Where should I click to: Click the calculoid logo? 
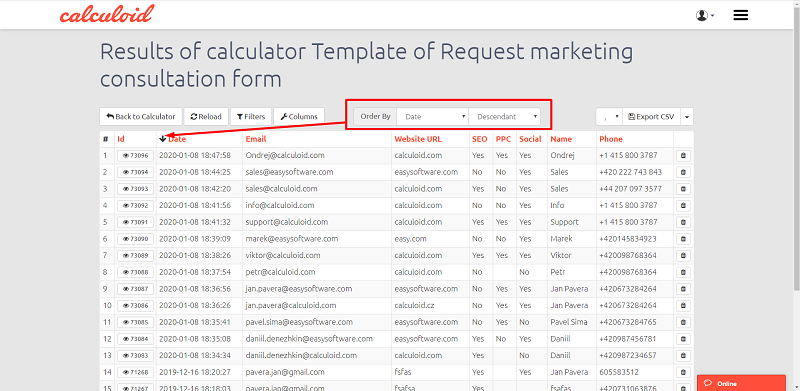pos(107,14)
